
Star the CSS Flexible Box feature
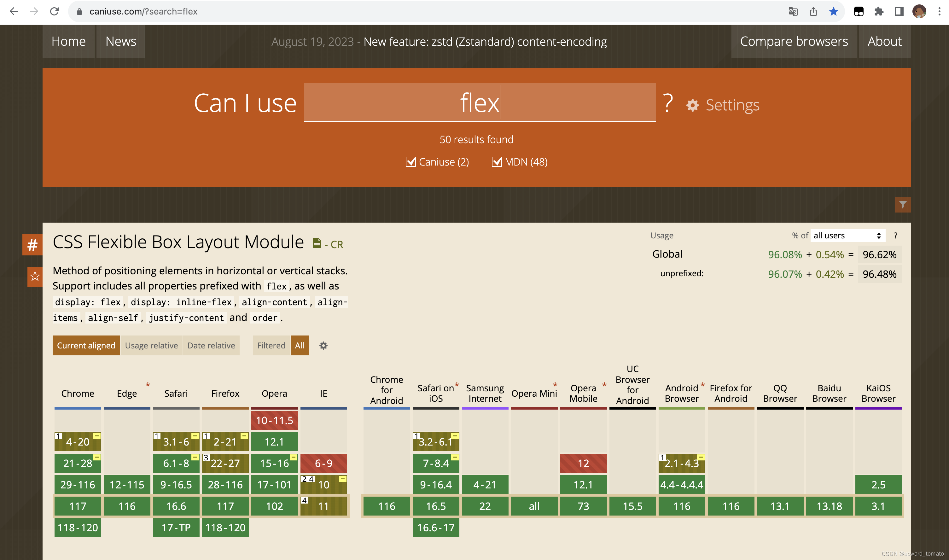(35, 277)
